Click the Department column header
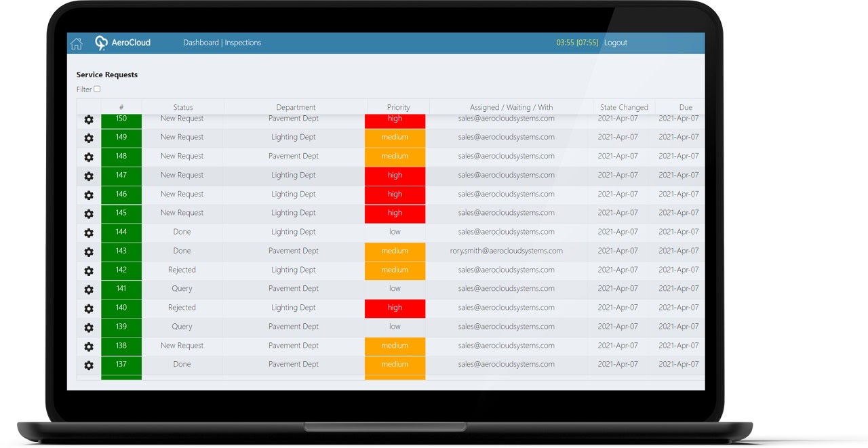This screenshot has width=868, height=448. click(x=296, y=107)
